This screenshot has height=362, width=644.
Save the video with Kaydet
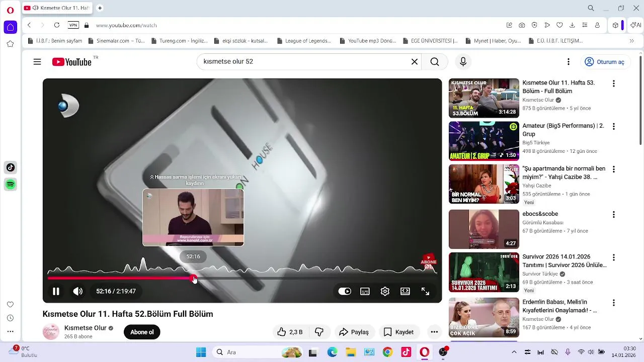tap(399, 332)
